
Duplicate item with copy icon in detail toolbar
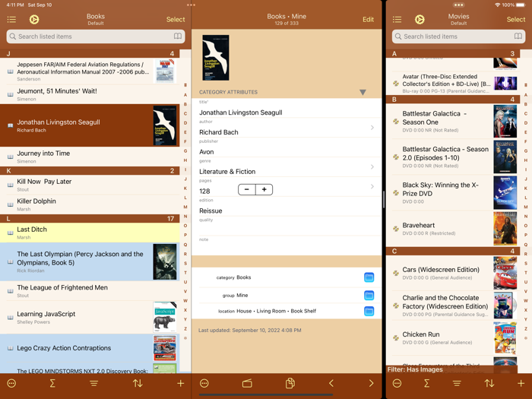290,383
